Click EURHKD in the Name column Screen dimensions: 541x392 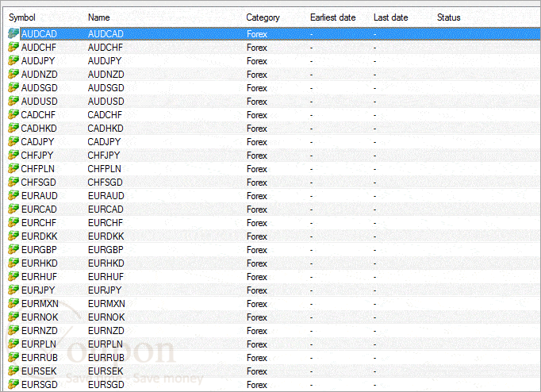point(106,263)
